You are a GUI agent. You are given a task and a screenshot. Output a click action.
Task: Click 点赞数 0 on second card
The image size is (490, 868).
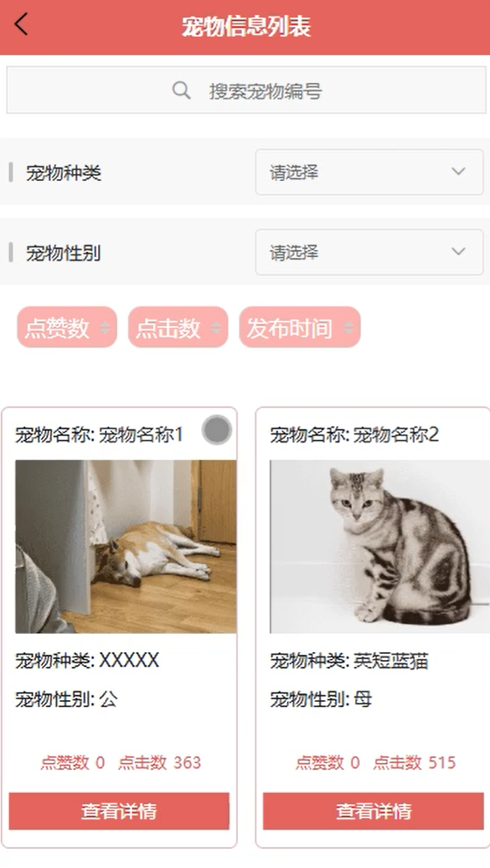[x=327, y=762]
